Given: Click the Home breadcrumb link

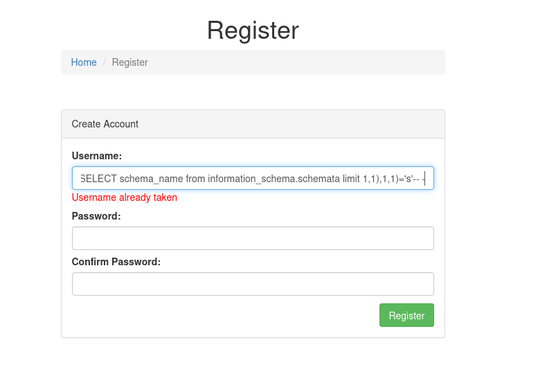Looking at the screenshot, I should 84,62.
